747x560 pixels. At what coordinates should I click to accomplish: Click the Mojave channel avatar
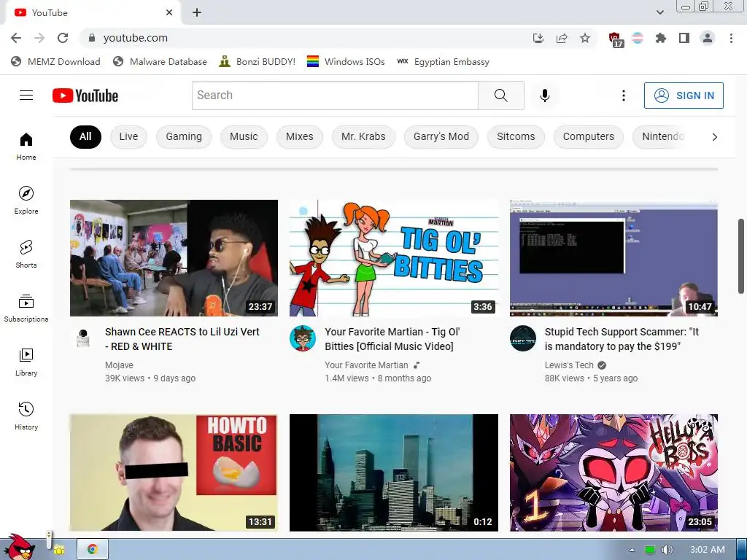coord(83,338)
